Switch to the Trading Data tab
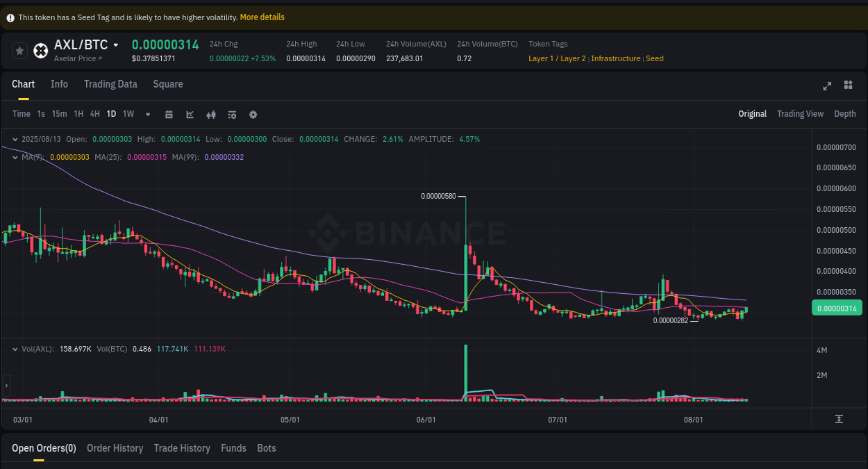The height and width of the screenshot is (469, 868). [x=110, y=84]
